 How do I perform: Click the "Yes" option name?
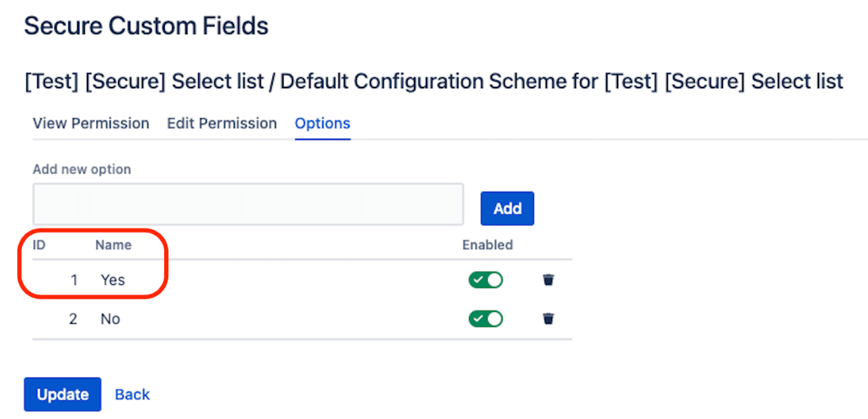tap(113, 280)
